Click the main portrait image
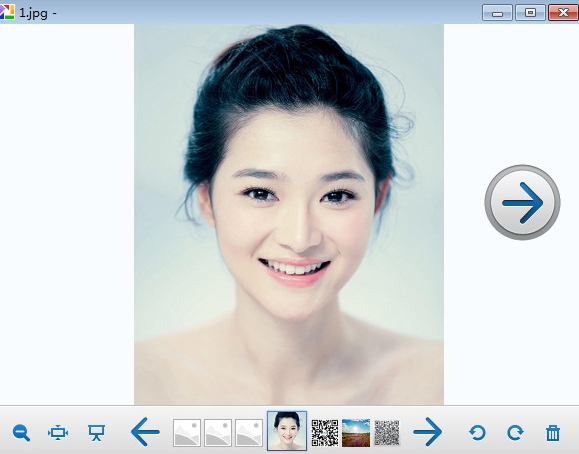 pos(289,215)
